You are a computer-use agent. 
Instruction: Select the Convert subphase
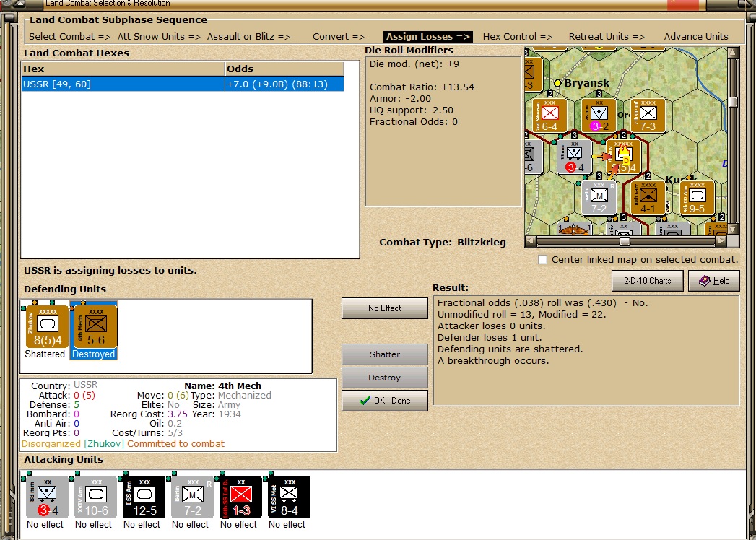[338, 37]
